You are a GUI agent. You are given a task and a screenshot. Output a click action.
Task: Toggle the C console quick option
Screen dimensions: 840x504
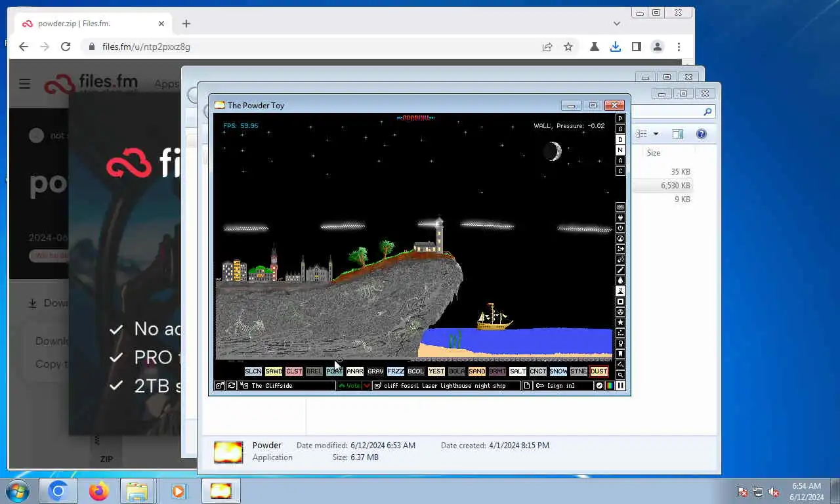(x=620, y=171)
